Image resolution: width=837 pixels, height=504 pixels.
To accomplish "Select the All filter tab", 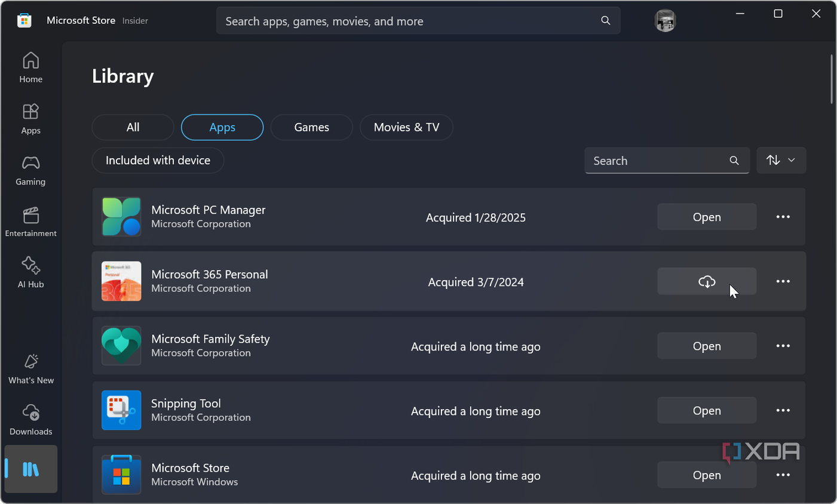I will [x=133, y=127].
